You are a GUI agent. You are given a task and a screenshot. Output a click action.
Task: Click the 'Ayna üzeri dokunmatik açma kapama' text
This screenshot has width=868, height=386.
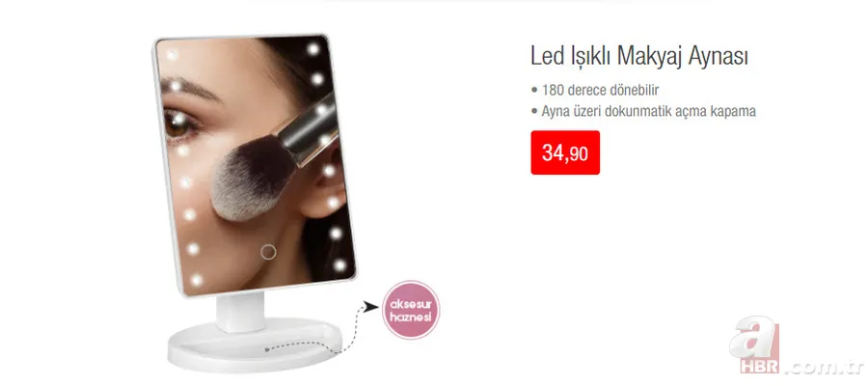click(648, 111)
